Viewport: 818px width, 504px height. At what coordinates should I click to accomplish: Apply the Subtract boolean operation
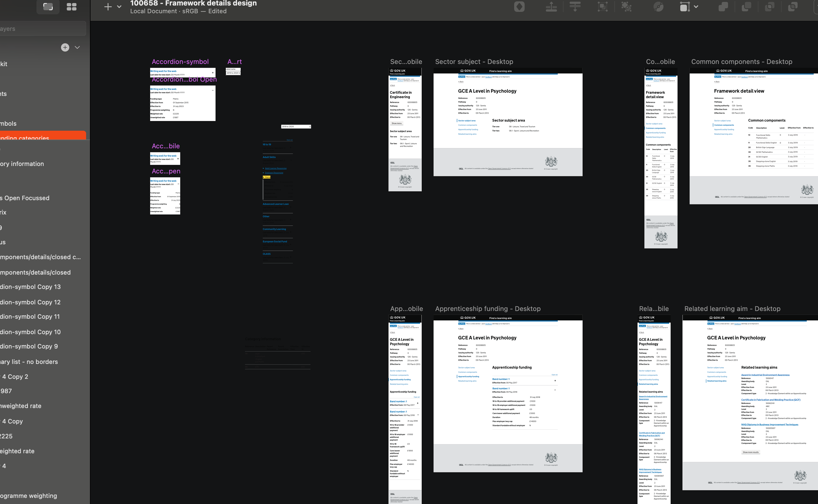[x=746, y=7]
